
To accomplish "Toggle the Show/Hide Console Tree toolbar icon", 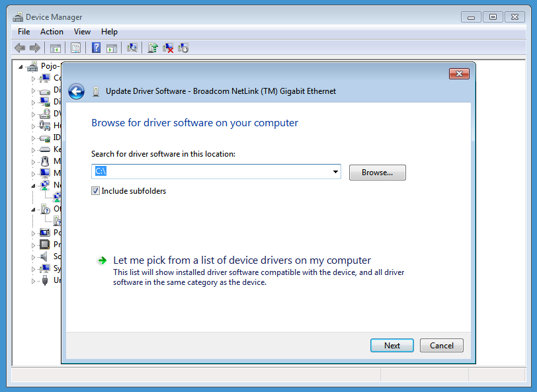I will 56,48.
